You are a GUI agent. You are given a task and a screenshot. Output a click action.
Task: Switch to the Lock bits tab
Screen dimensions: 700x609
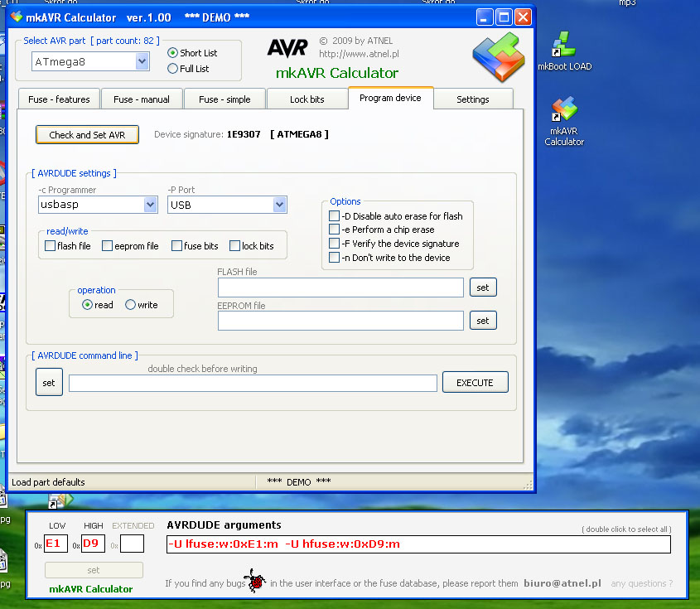pos(307,98)
